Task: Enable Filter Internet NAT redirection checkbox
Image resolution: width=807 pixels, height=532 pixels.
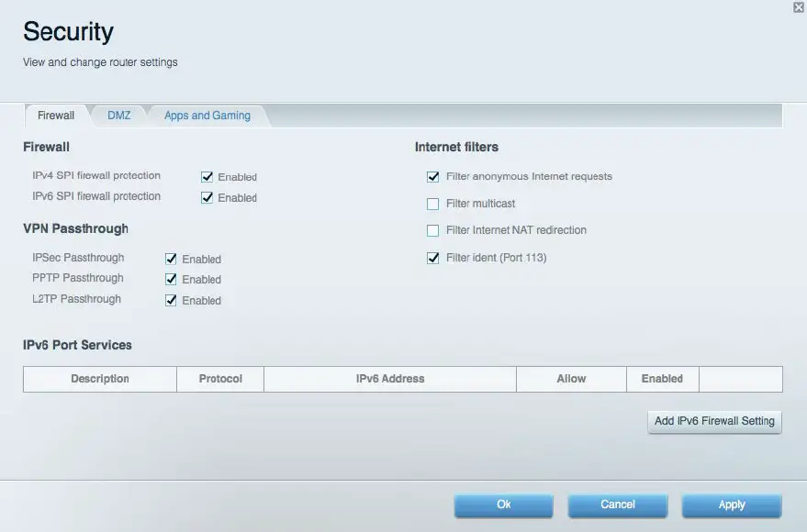Action: click(x=432, y=230)
